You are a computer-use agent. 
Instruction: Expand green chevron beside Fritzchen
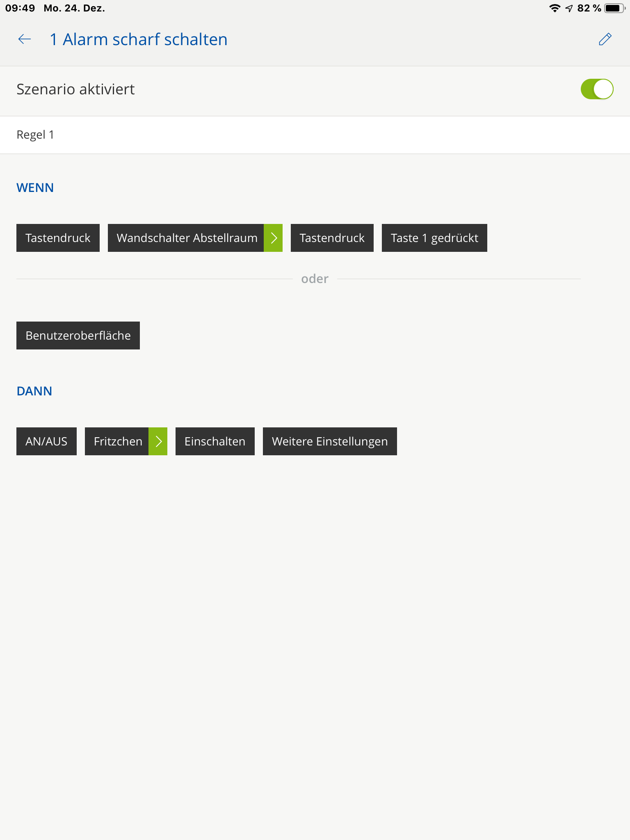pyautogui.click(x=158, y=441)
